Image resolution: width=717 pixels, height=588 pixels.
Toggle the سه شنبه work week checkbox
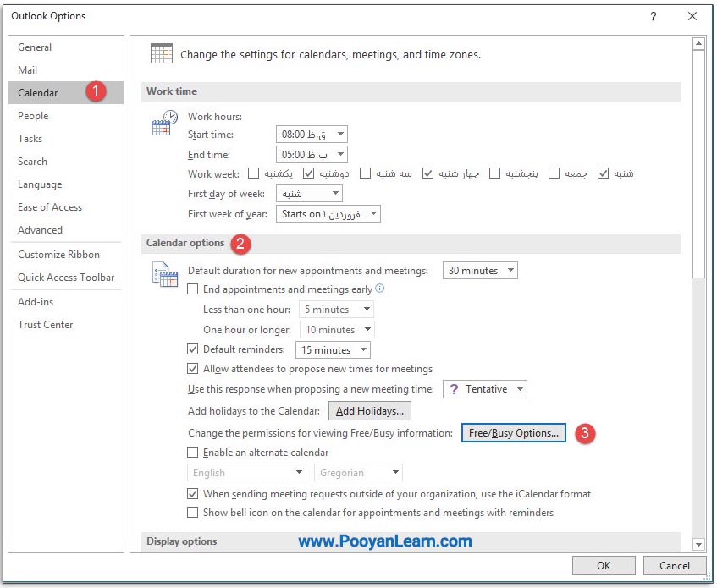coord(365,173)
